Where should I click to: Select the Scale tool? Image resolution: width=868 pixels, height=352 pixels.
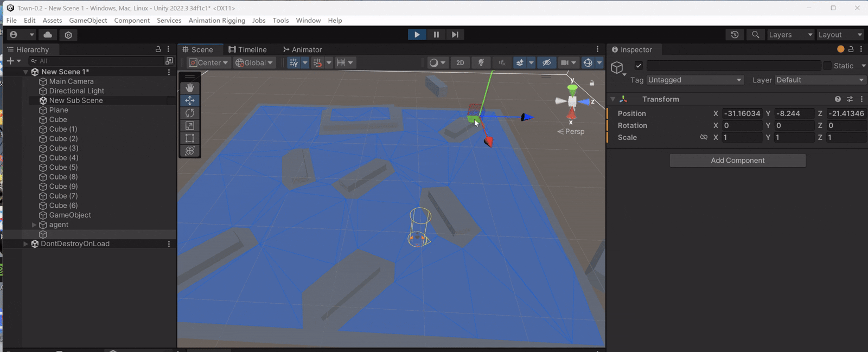click(x=190, y=125)
